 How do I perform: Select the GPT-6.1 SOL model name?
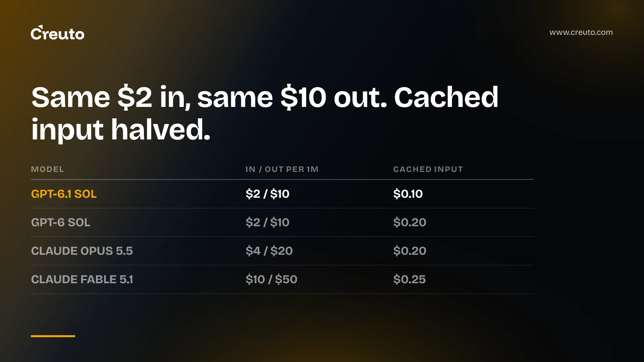[x=64, y=194]
